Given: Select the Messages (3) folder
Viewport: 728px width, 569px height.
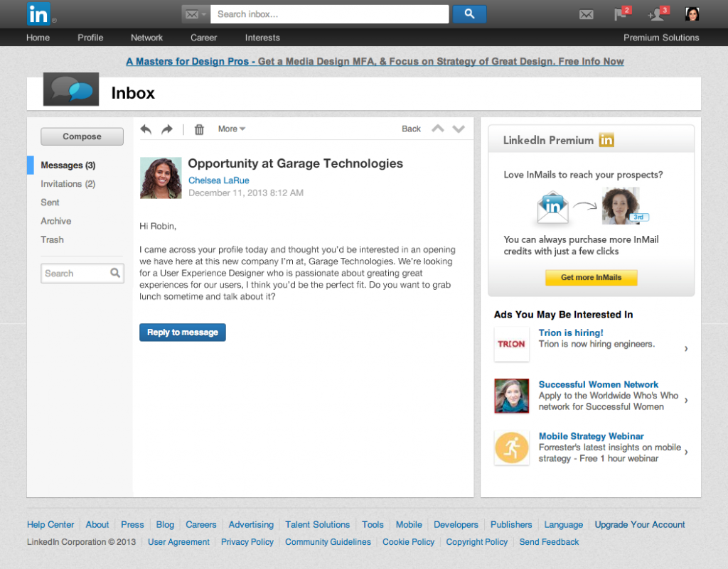Looking at the screenshot, I should pyautogui.click(x=68, y=165).
